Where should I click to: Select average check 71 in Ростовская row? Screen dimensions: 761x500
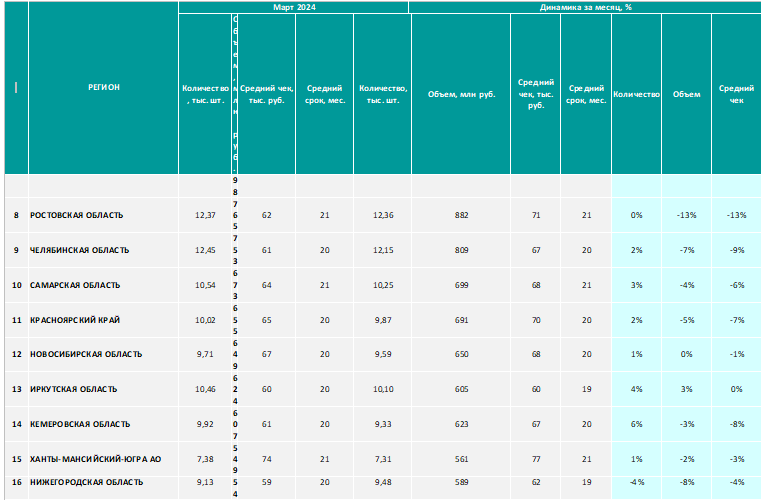click(x=536, y=215)
